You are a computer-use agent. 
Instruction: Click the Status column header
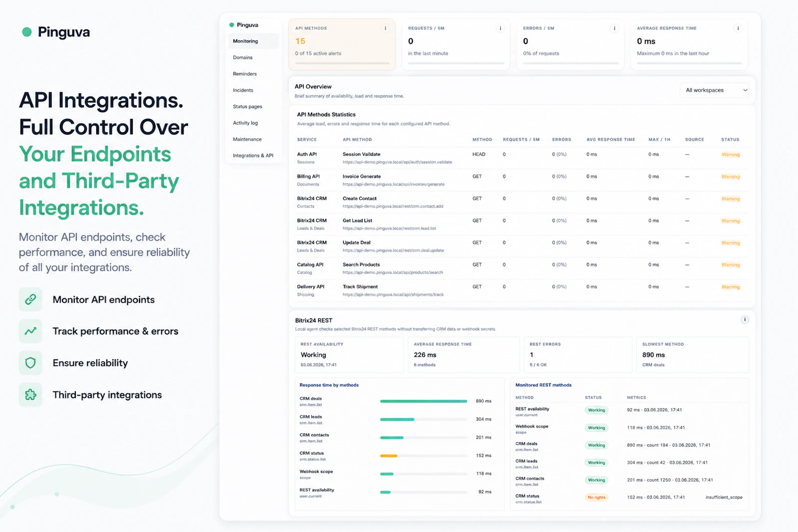click(x=730, y=140)
